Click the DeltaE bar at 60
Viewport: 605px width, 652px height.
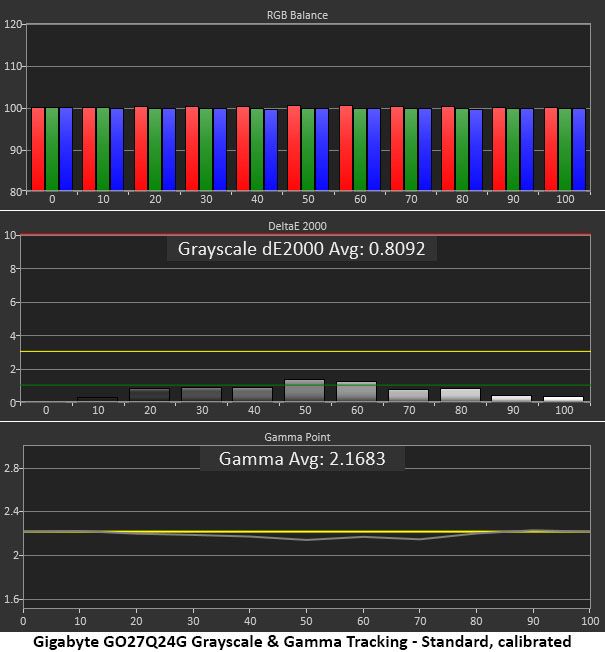tap(356, 391)
